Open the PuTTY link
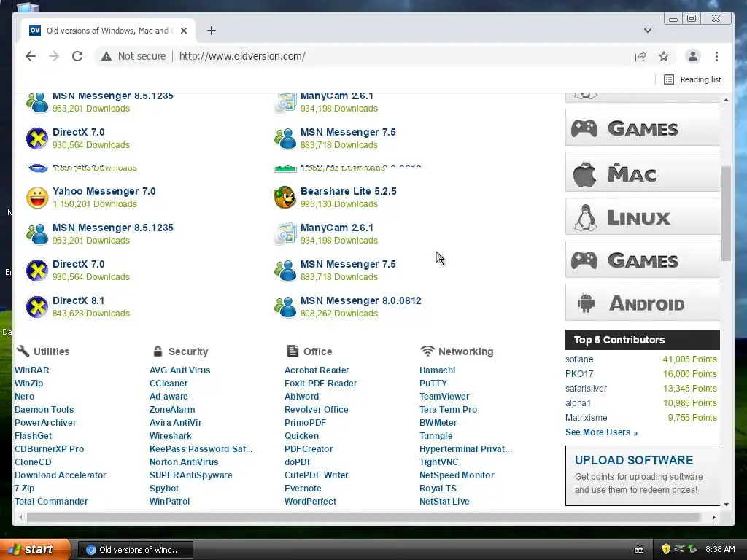Screen dimensions: 747x560 click(433, 384)
